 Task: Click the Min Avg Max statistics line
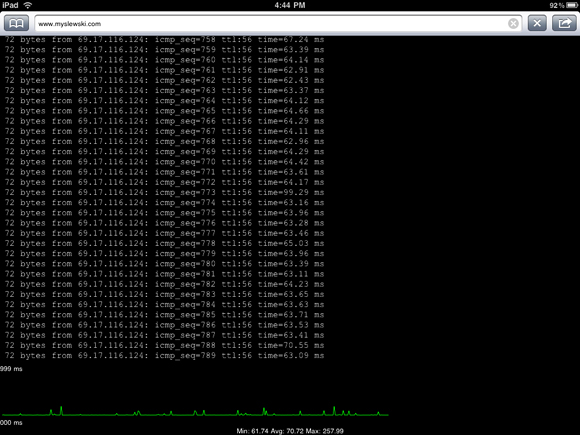coord(290,431)
